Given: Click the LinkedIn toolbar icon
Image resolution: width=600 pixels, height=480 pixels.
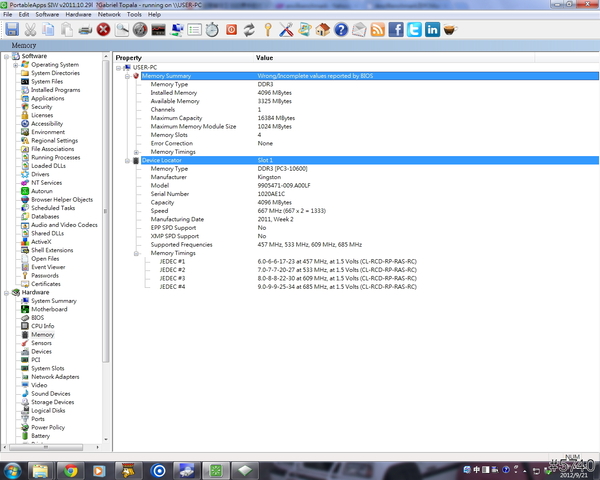Looking at the screenshot, I should [x=432, y=30].
